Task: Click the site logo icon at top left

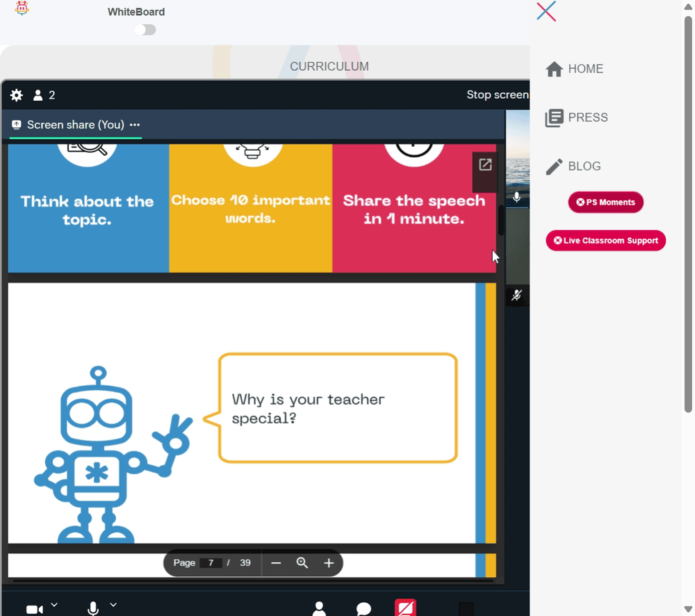Action: tap(22, 8)
